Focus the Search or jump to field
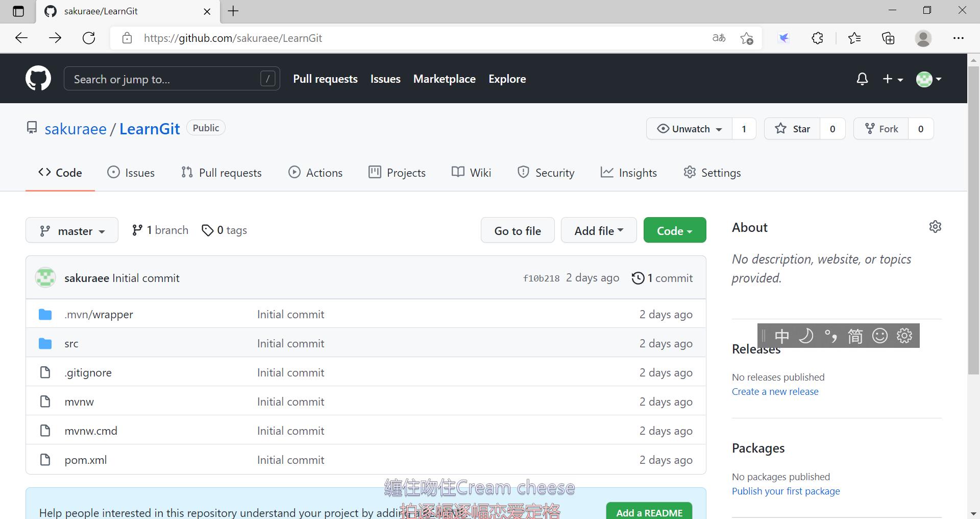The width and height of the screenshot is (980, 519). (x=171, y=79)
